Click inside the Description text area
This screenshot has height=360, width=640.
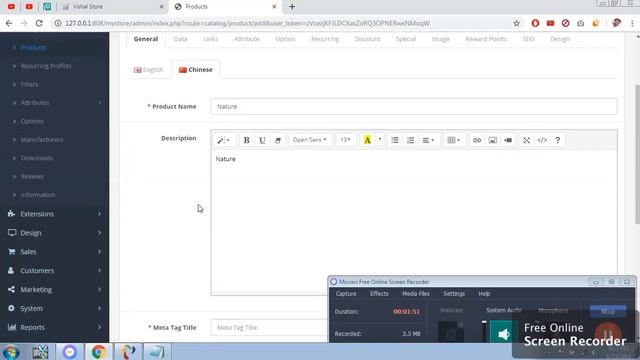413,222
